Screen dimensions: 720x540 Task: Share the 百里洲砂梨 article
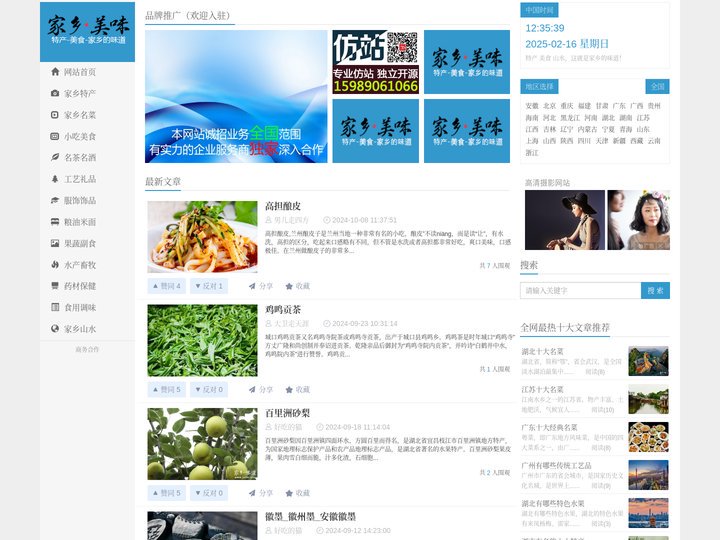(x=261, y=493)
